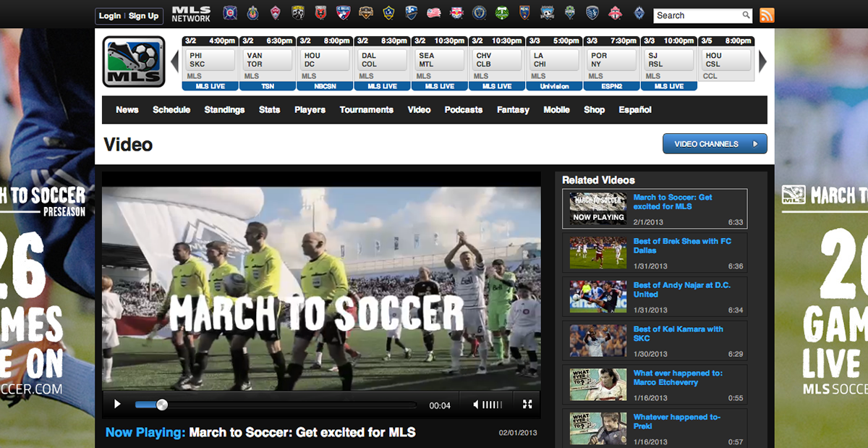
Task: Open the Toronto FC team crest
Action: [x=615, y=12]
